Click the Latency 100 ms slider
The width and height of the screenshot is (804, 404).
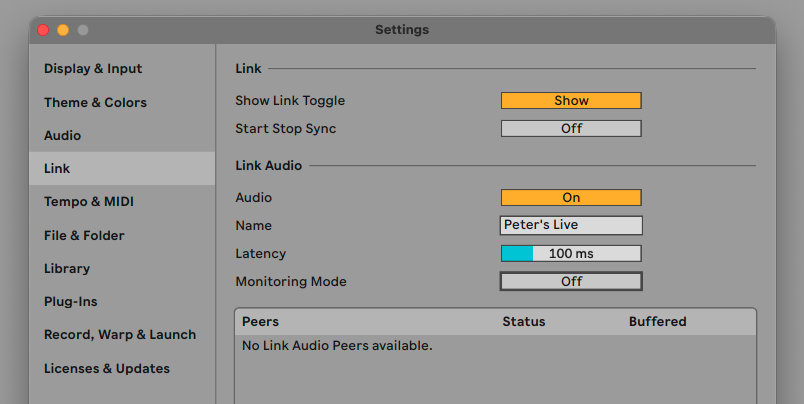[571, 254]
